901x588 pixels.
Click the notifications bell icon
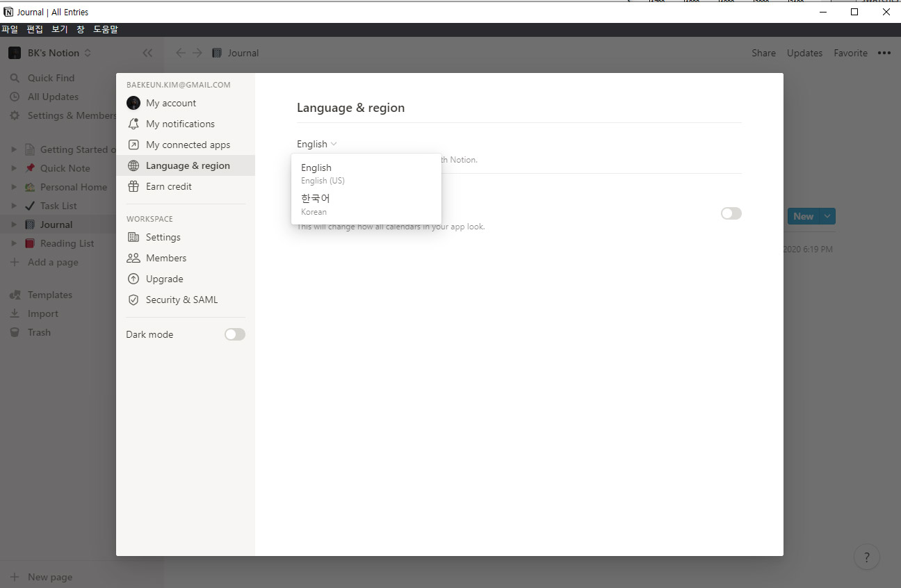133,124
